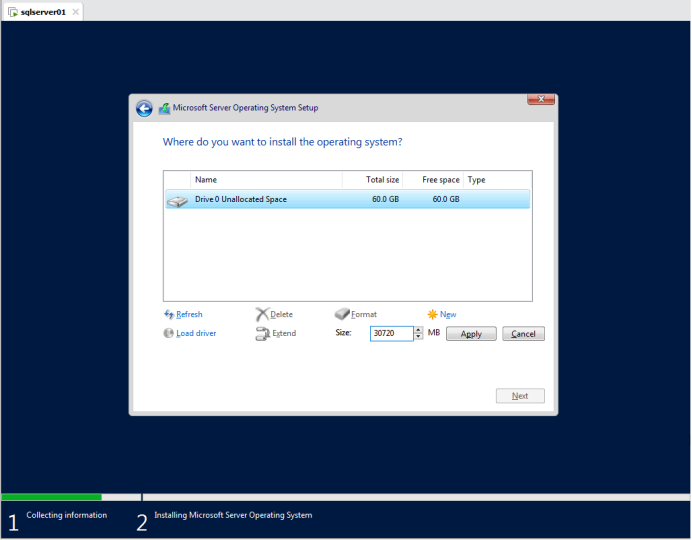Click the Next button

(520, 396)
